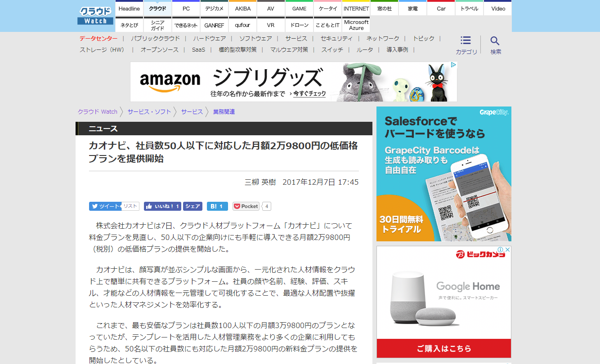600x364 pixels.
Task: Click the ご購入はこちら button
Action: click(x=444, y=348)
